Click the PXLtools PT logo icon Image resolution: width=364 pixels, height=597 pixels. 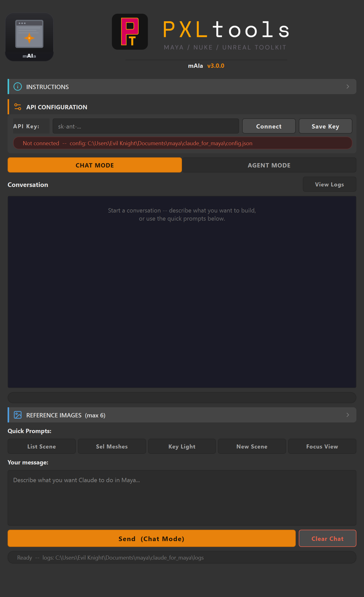pyautogui.click(x=130, y=32)
